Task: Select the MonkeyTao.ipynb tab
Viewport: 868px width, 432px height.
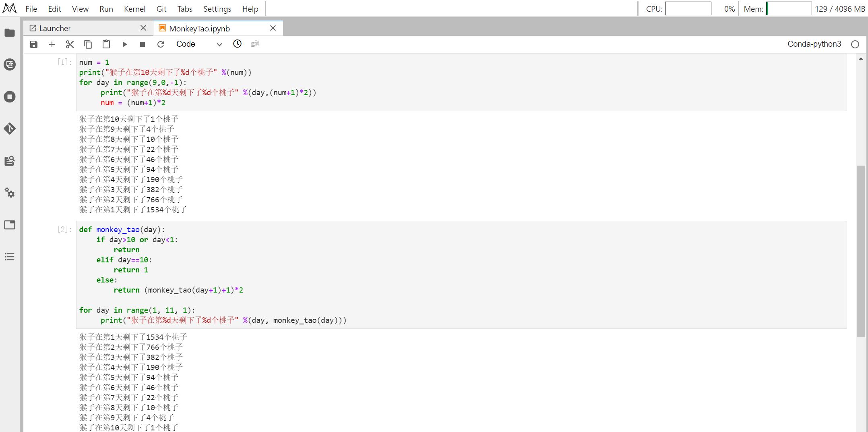Action: click(x=218, y=28)
